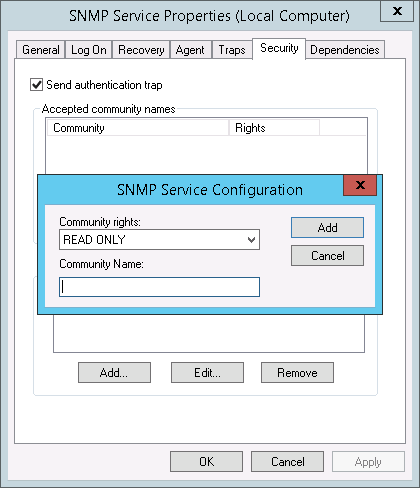Click the dropdown arrow beside READ ONLY
Image resolution: width=420 pixels, height=488 pixels.
(x=252, y=240)
